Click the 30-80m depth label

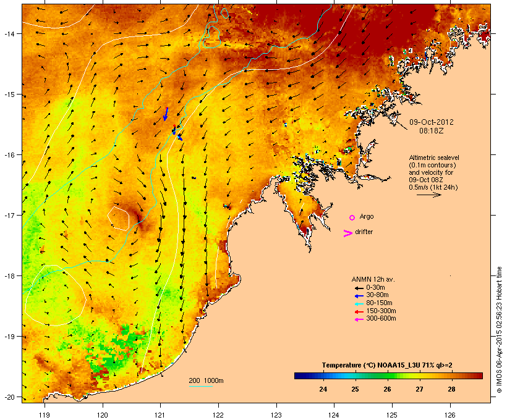click(x=377, y=295)
